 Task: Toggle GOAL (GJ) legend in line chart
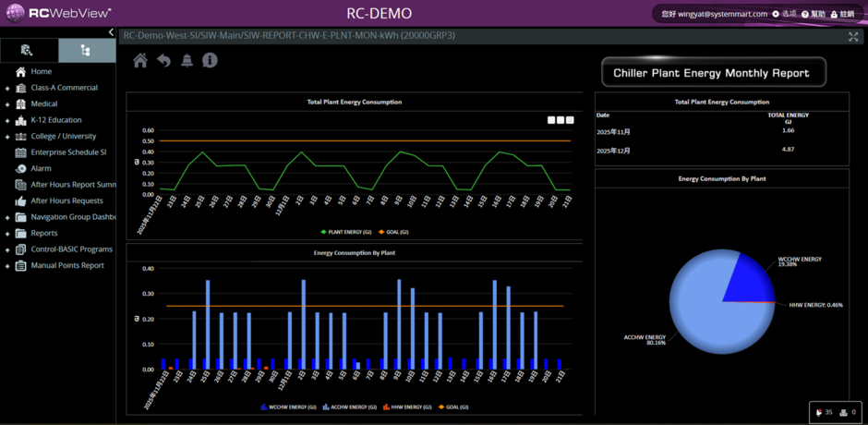pos(393,232)
